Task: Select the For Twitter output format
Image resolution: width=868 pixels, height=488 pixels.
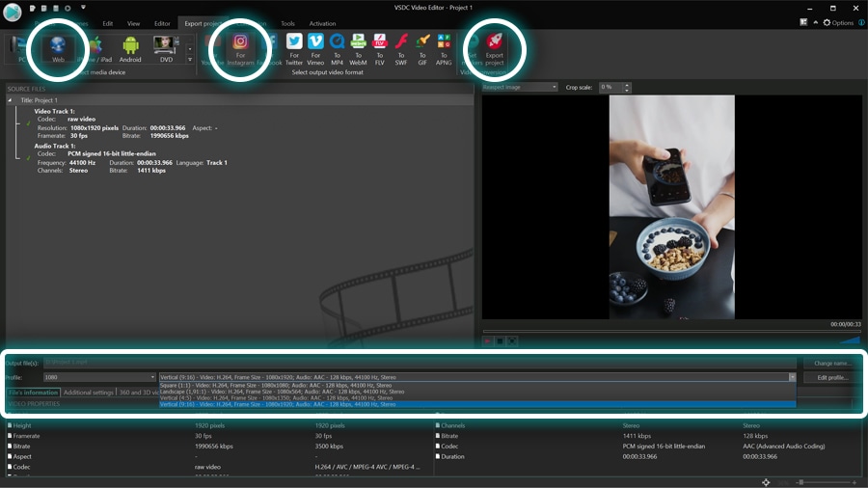Action: point(294,50)
